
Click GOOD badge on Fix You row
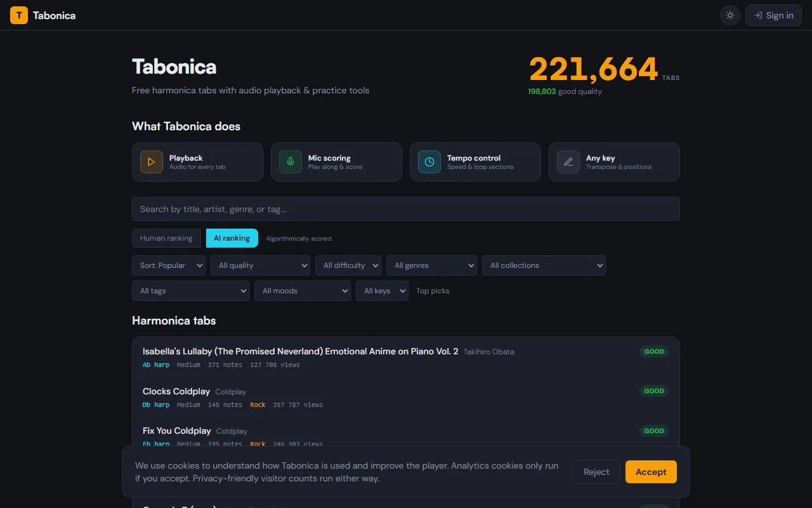coord(654,431)
